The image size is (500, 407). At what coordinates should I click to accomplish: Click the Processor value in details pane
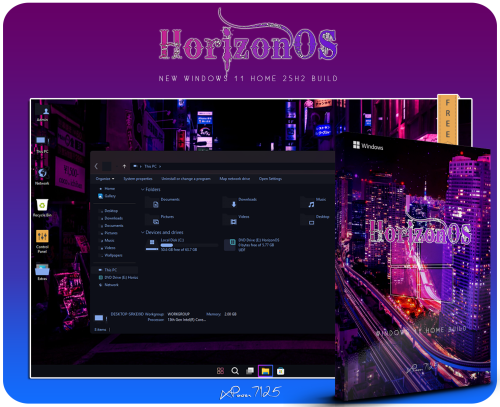point(186,320)
